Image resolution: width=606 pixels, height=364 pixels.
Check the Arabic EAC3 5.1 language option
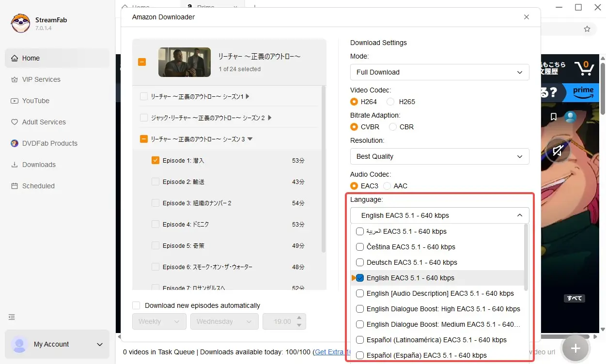pos(360,231)
